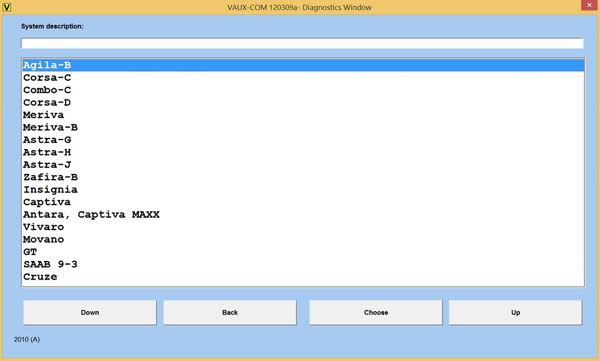This screenshot has width=600, height=361.
Task: Pick Meriva-B from the vehicle list
Action: click(303, 127)
